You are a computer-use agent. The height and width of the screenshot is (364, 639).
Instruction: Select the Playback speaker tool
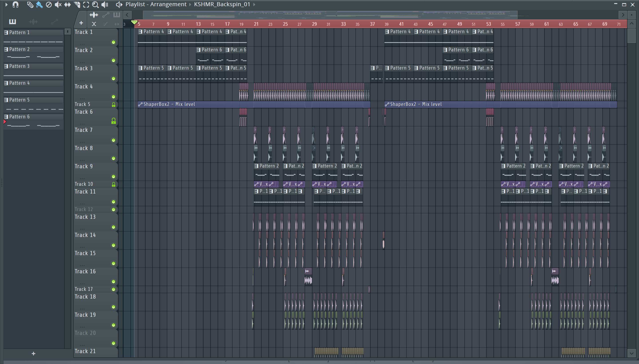click(105, 4)
